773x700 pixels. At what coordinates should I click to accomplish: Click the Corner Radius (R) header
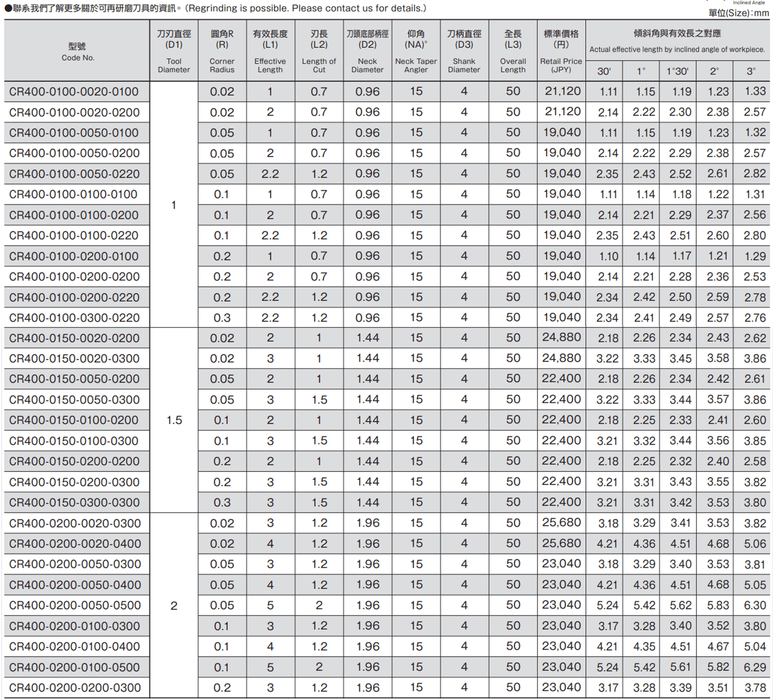[x=222, y=51]
